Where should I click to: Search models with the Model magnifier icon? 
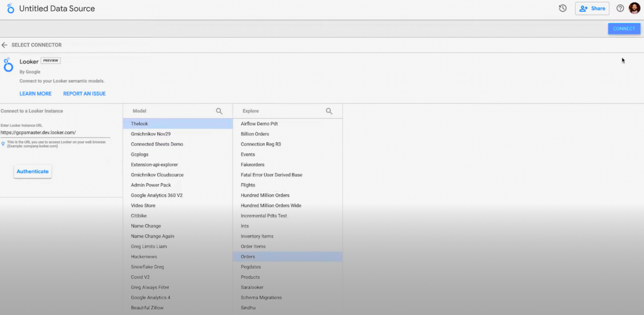click(219, 111)
